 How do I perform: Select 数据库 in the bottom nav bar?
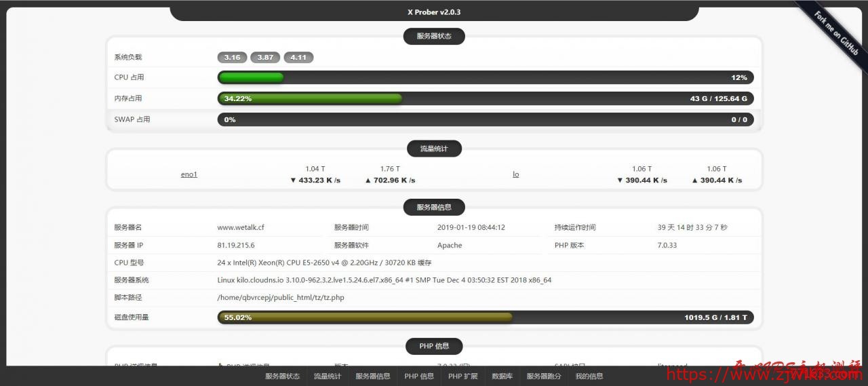point(502,376)
